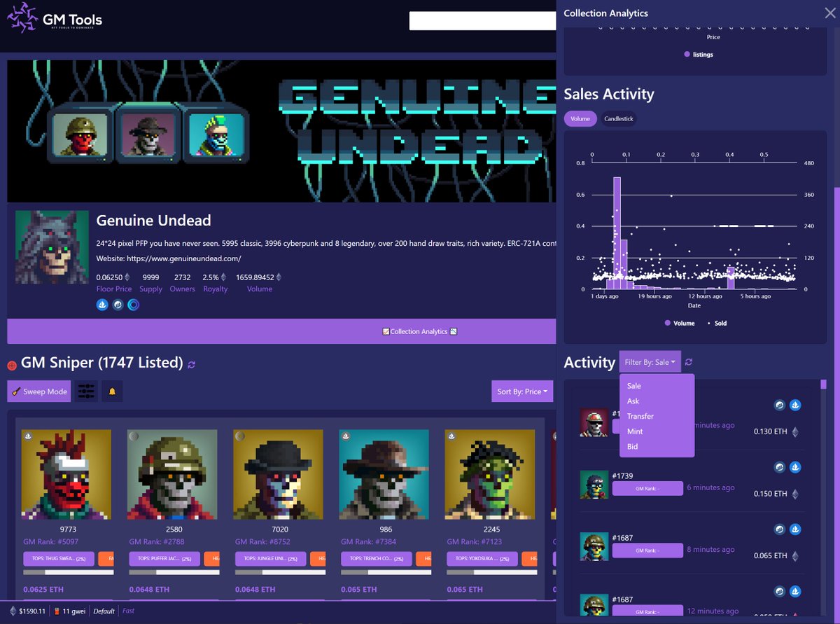Click the ETH symbol beside 0.150 ETH
The height and width of the screenshot is (624, 840).
(794, 494)
